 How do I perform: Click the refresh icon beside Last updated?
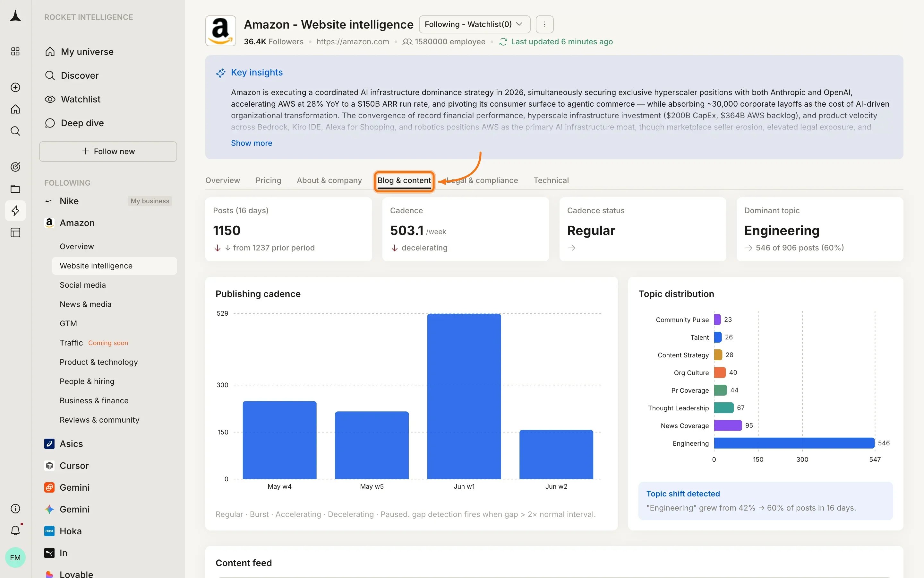coord(503,42)
